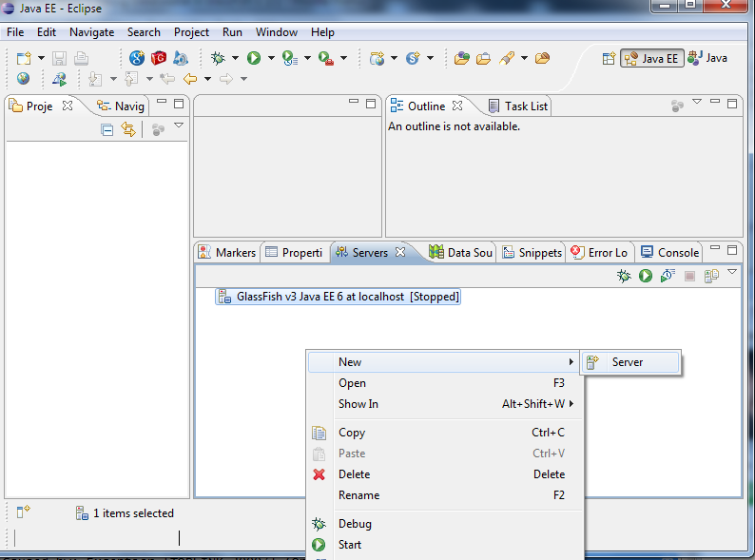Click Collapse All in Project Explorer
755x560 pixels.
(x=107, y=129)
